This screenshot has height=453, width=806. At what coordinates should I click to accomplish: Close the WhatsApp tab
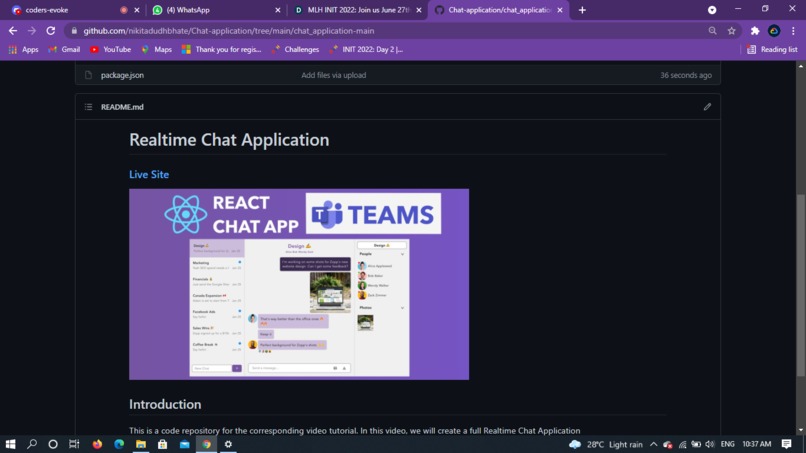278,10
